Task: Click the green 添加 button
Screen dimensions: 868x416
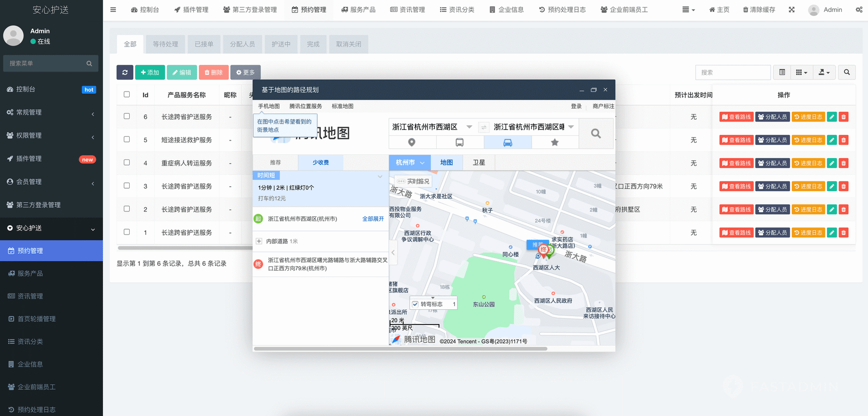Action: click(150, 73)
